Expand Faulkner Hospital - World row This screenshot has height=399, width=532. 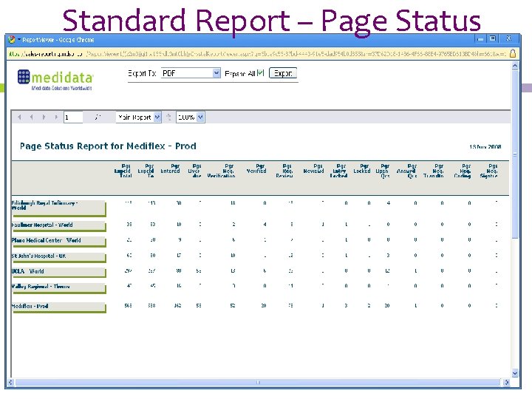tap(58, 226)
